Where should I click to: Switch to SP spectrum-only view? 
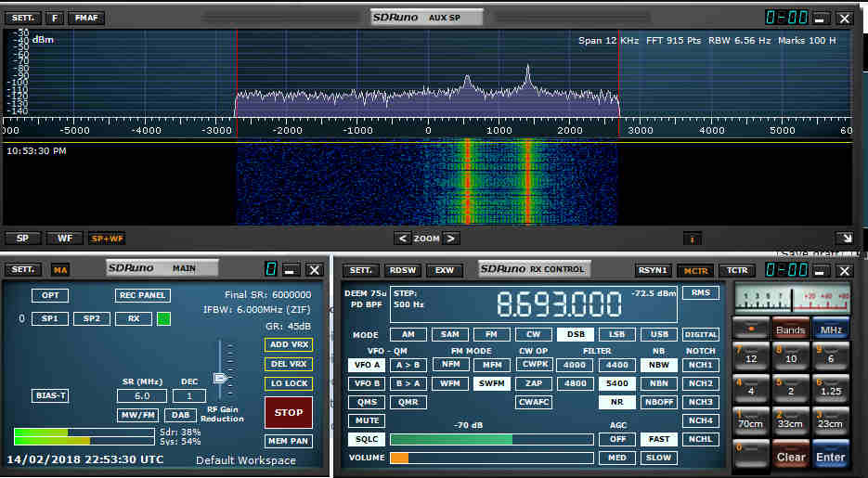(22, 239)
